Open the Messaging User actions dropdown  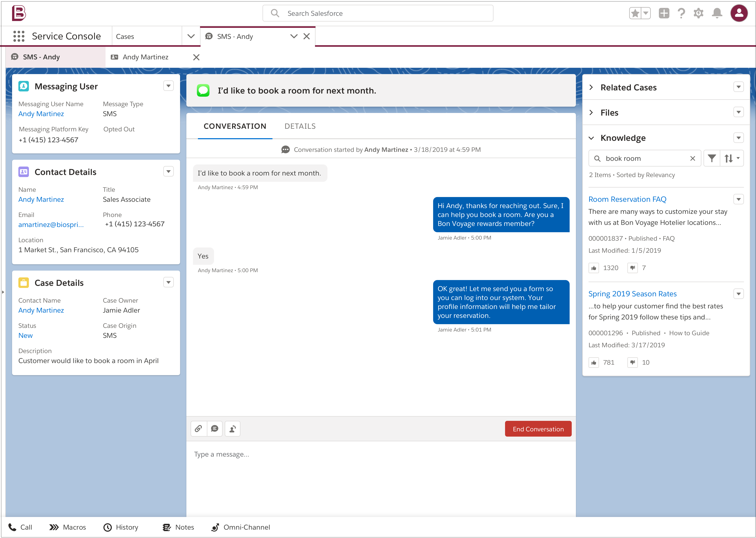168,85
